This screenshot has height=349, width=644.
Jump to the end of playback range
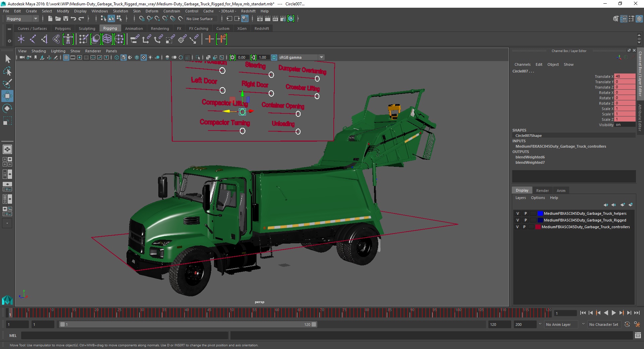[637, 313]
